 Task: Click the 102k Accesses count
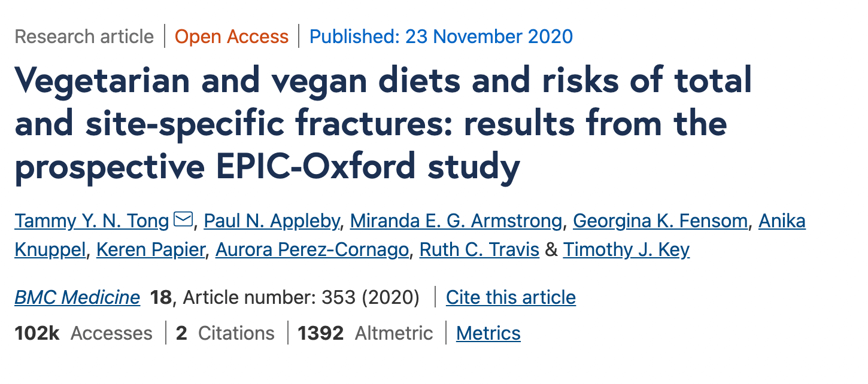84,333
